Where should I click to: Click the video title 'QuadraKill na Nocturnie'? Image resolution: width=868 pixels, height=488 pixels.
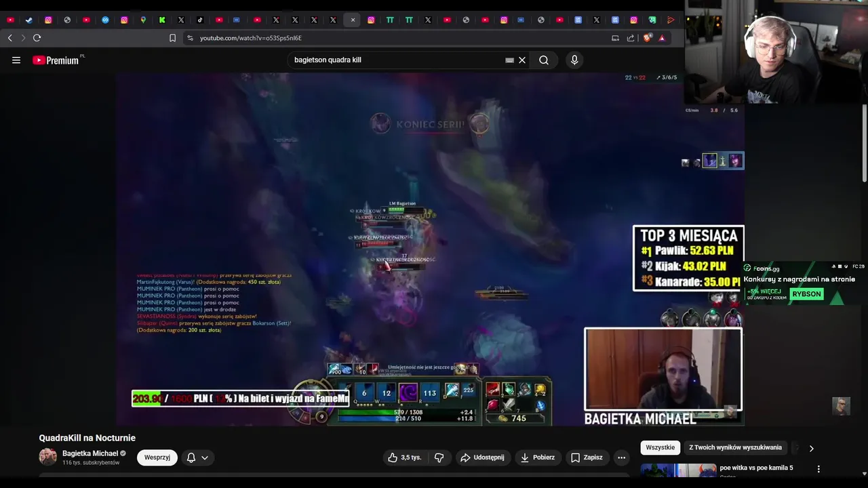(x=87, y=438)
